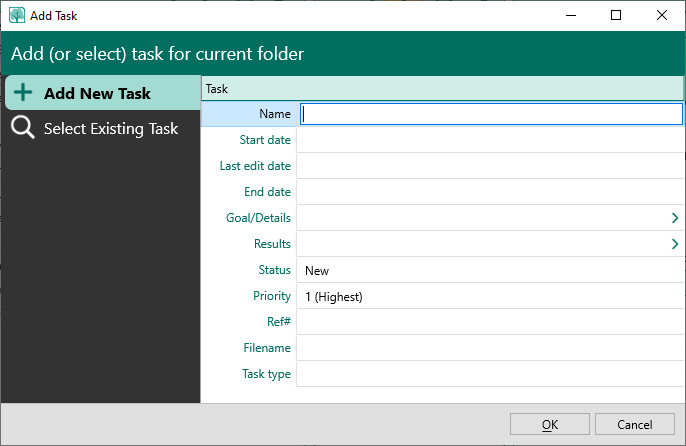Click the app icon in the title bar

point(16,16)
